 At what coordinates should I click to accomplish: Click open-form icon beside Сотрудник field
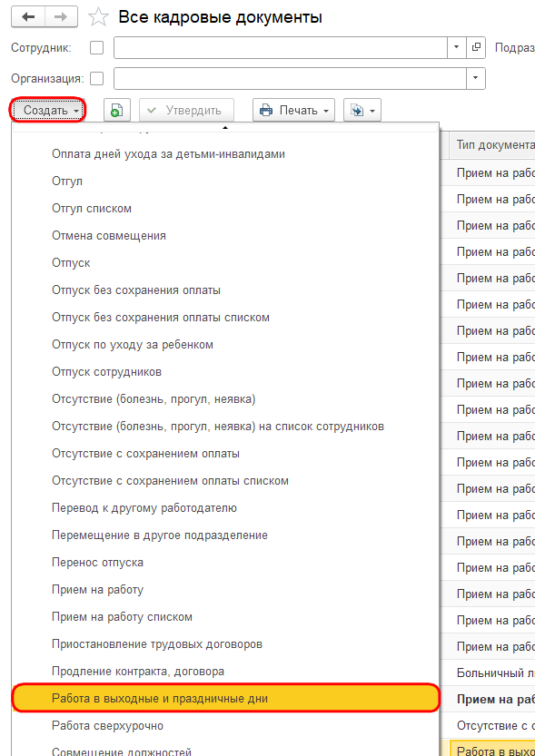point(476,48)
